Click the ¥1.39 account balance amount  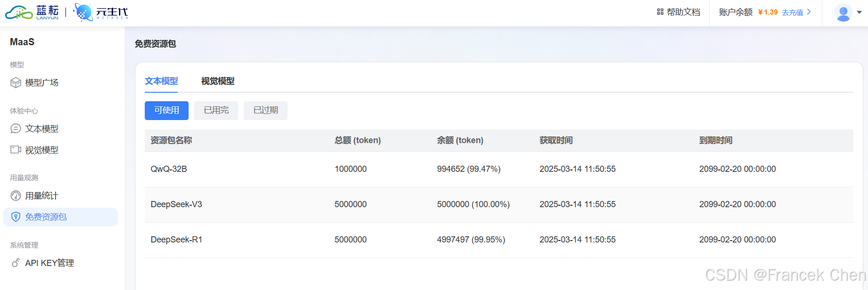(768, 12)
